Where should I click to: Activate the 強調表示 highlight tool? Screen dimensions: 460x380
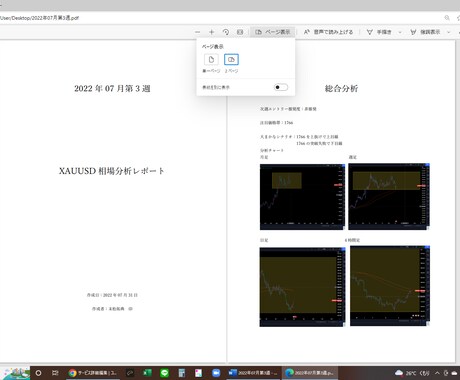425,32
